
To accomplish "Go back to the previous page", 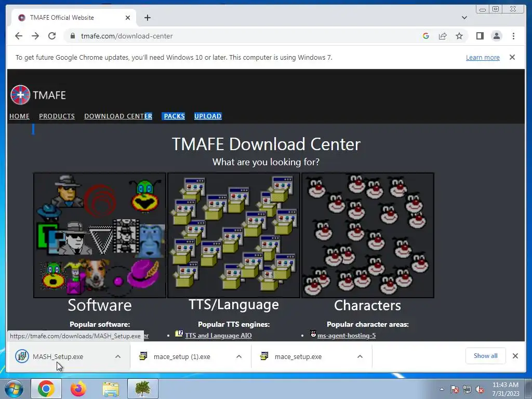I will click(19, 36).
